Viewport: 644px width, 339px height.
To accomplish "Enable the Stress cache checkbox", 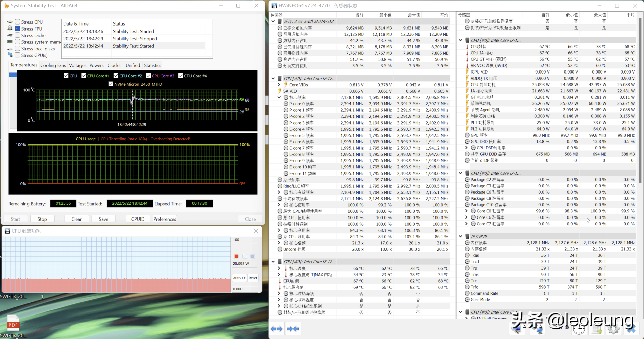I will point(18,35).
